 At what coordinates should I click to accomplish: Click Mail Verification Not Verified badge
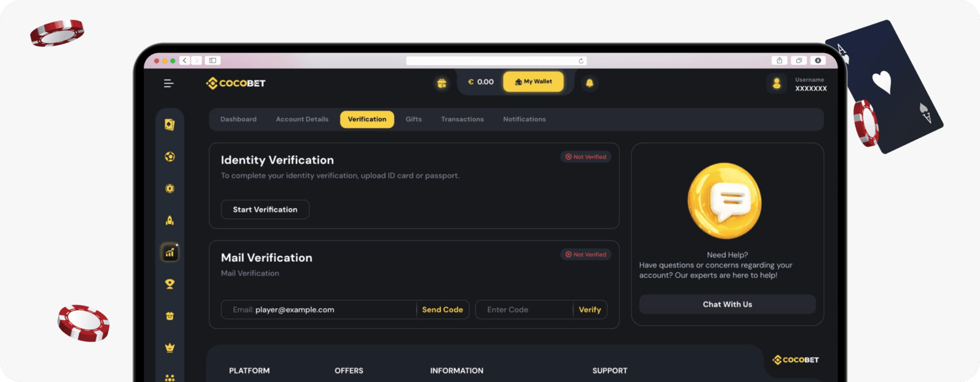click(586, 255)
